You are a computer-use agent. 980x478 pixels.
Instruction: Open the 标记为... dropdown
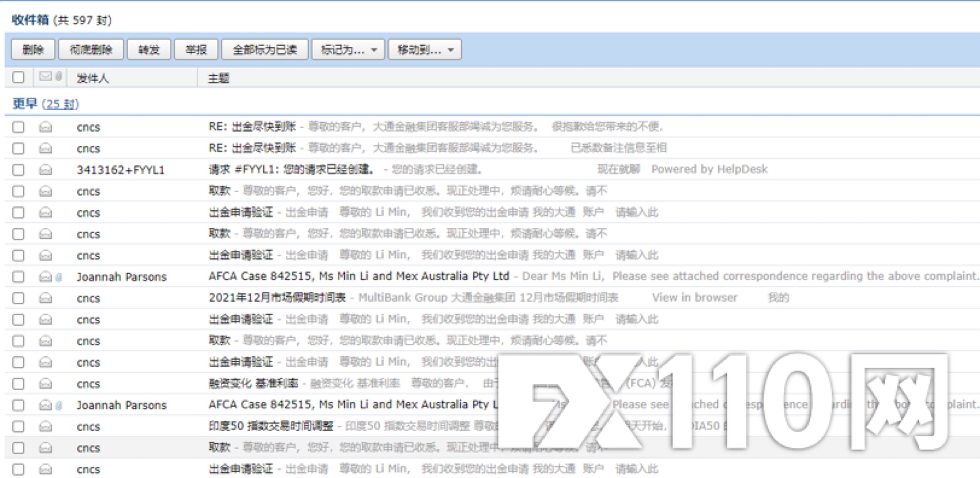pos(348,49)
